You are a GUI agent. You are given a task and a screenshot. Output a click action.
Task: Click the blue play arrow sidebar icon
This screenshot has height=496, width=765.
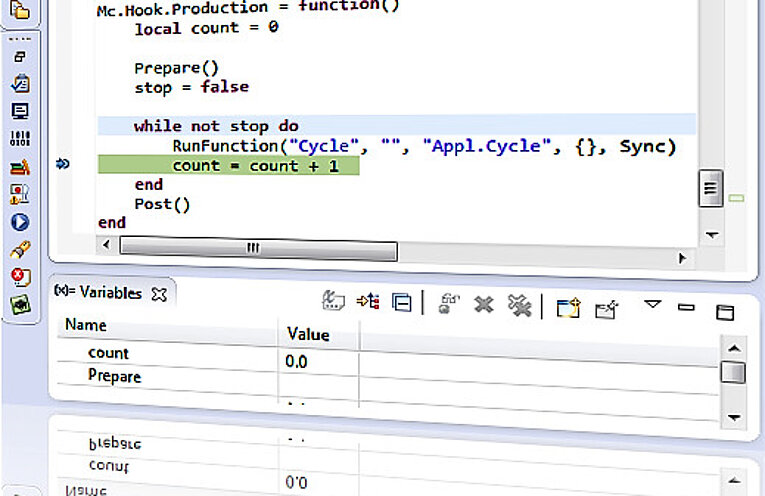tap(19, 222)
